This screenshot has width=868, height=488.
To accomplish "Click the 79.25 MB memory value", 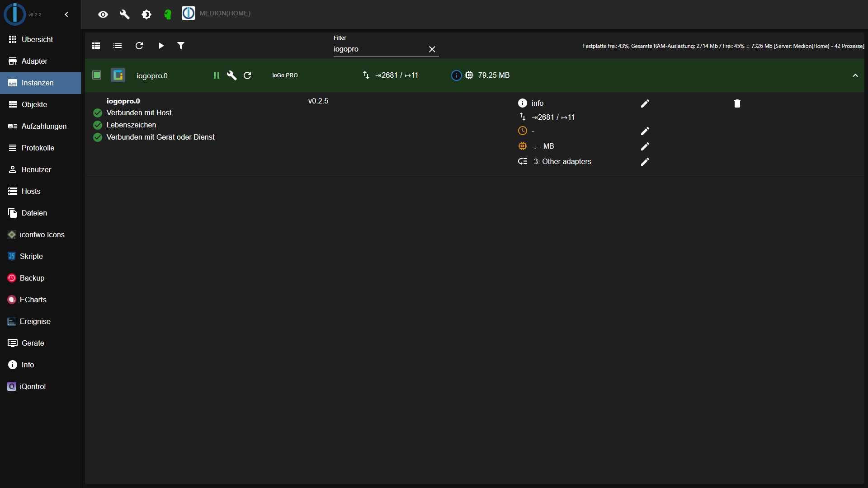I will coord(494,75).
